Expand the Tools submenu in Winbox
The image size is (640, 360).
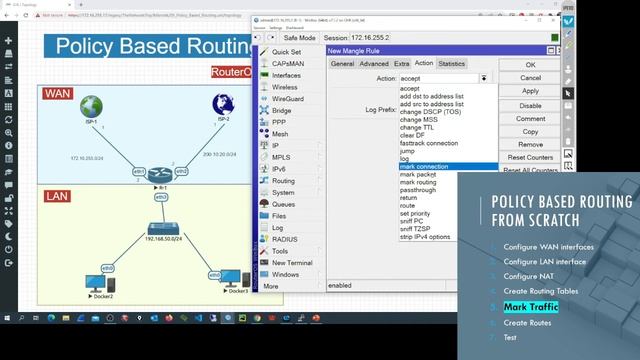292,251
